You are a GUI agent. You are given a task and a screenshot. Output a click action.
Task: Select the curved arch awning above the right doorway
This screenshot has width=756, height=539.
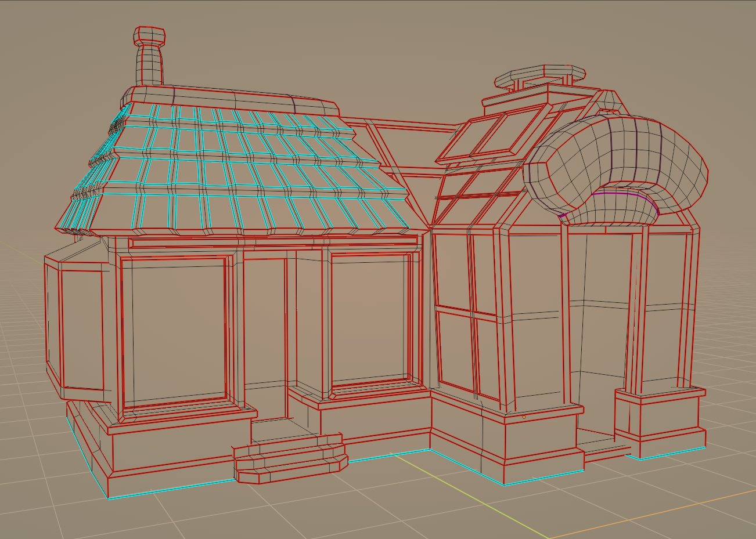[615, 168]
